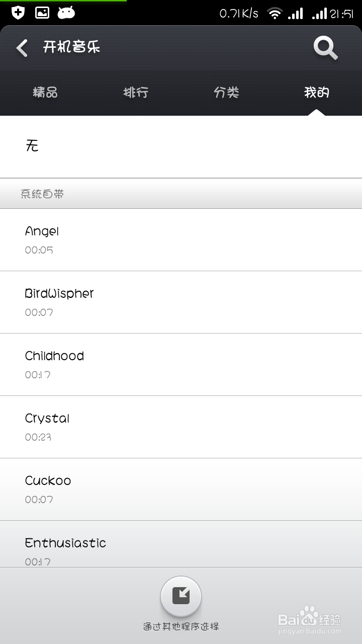This screenshot has height=644, width=362.
Task: Open the search magnifier icon
Action: coord(326,48)
